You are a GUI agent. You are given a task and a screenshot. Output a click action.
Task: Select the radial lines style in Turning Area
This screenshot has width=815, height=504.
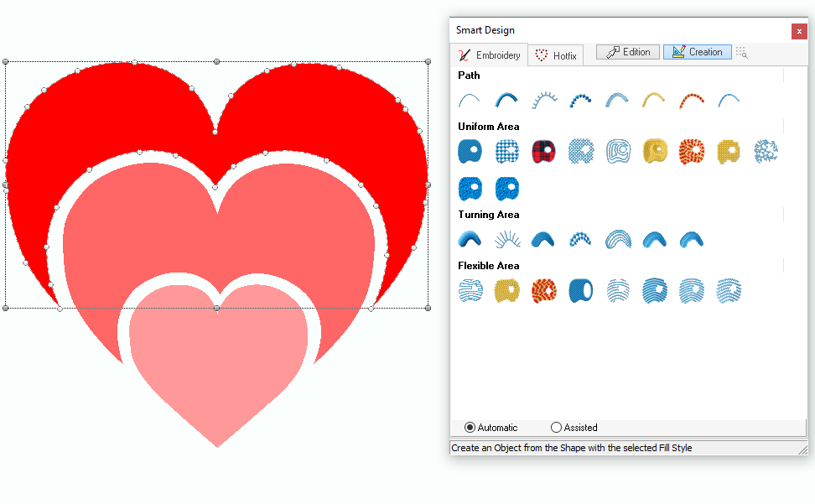click(x=506, y=240)
